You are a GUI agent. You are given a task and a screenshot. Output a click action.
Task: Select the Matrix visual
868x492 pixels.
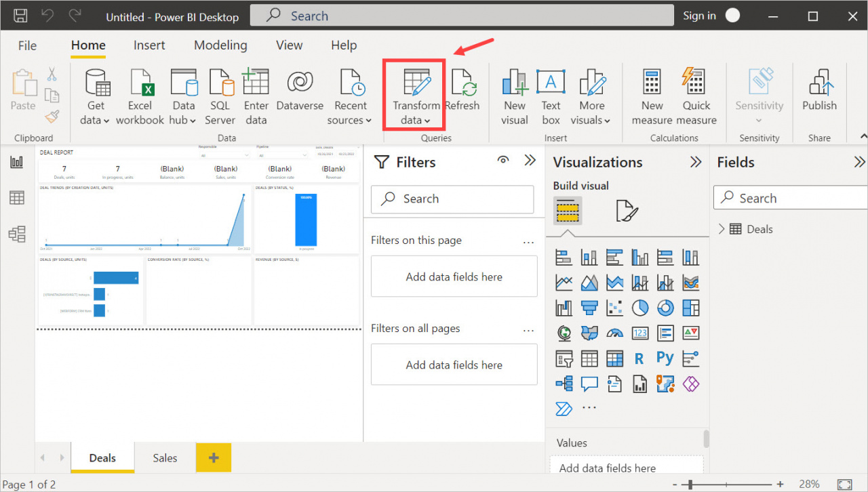(x=614, y=358)
